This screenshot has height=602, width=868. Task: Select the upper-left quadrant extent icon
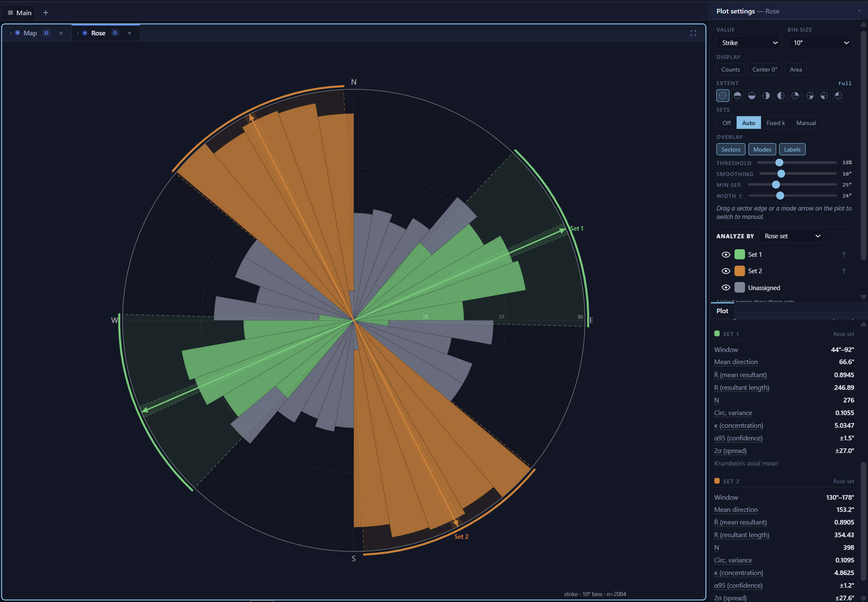coord(839,96)
